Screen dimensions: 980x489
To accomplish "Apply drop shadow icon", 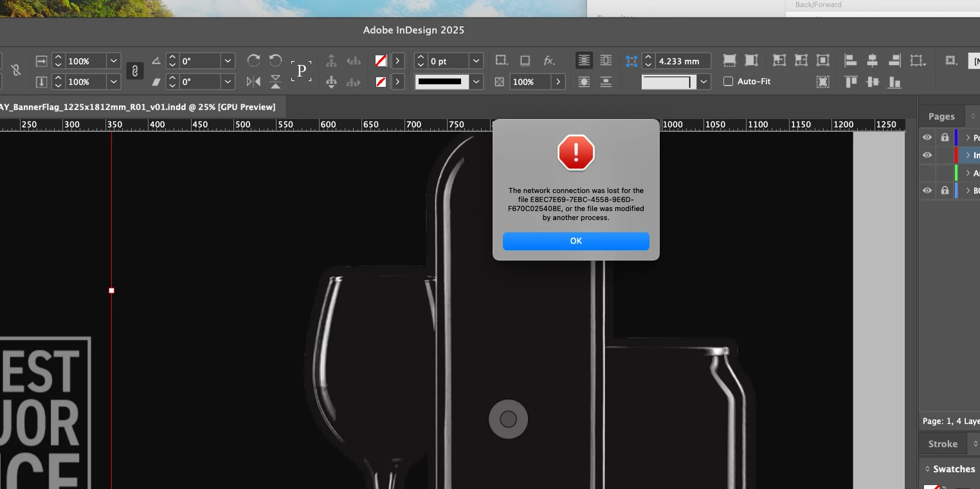I will [525, 60].
